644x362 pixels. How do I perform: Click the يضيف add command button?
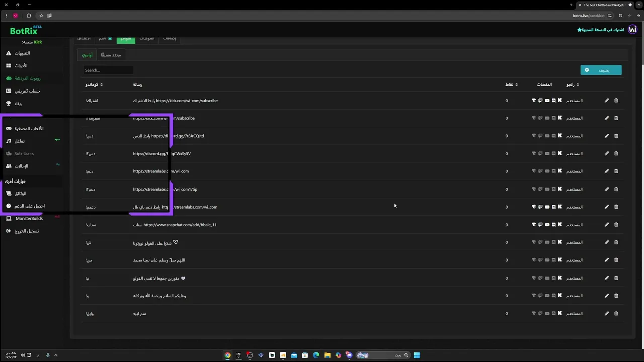click(x=601, y=70)
